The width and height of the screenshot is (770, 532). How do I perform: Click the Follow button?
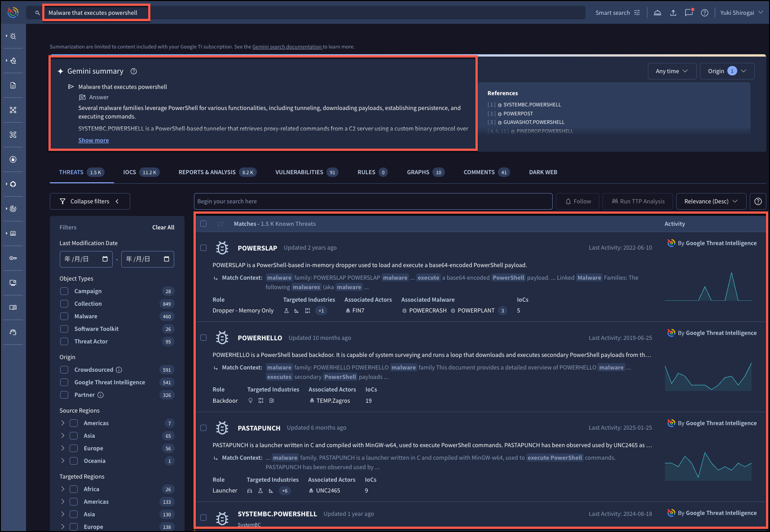[x=577, y=202]
